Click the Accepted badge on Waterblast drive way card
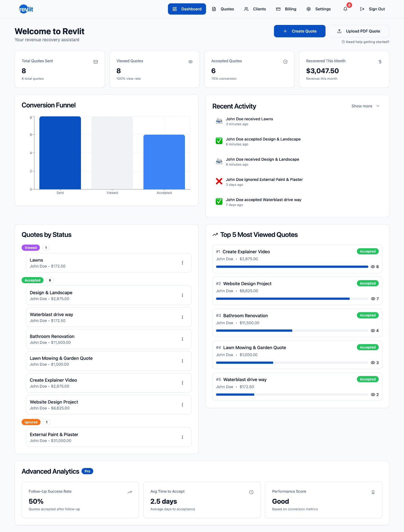 (368, 379)
